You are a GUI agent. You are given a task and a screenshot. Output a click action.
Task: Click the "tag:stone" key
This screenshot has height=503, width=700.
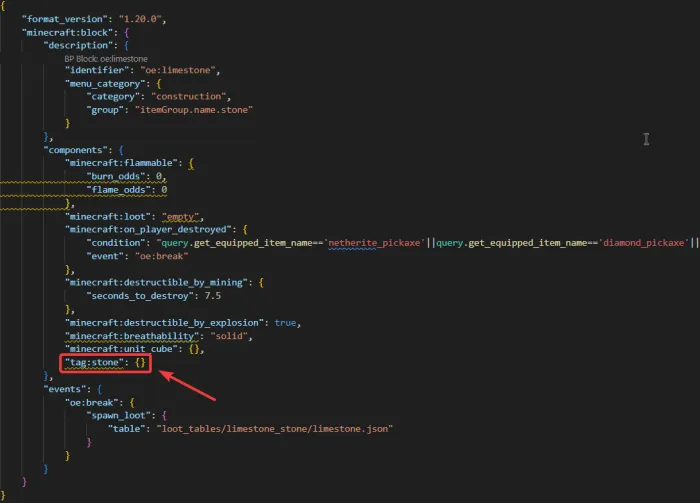pos(94,362)
